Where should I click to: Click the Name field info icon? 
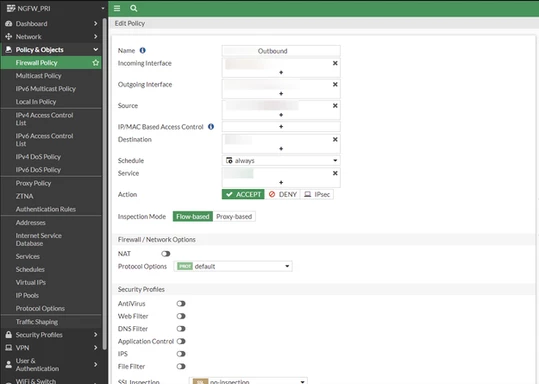pyautogui.click(x=143, y=51)
